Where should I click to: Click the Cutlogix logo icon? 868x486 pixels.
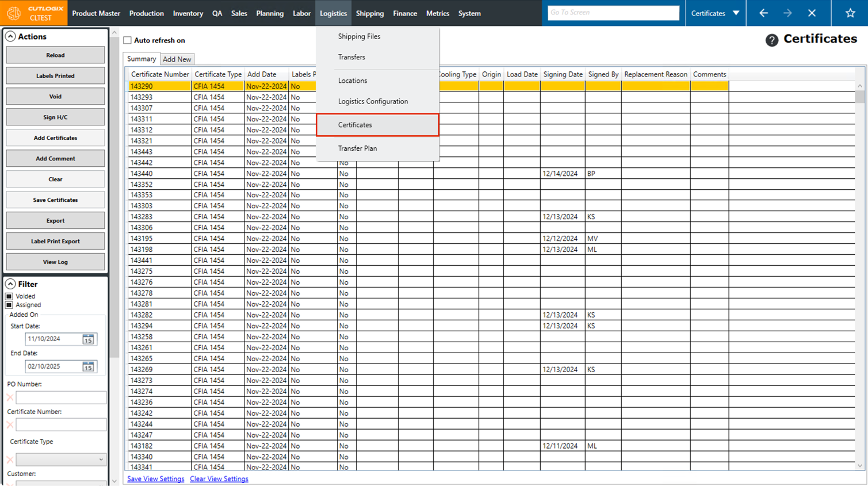(x=14, y=13)
